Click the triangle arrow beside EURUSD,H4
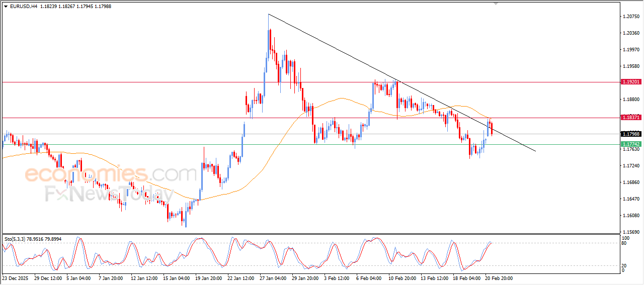This screenshot has height=285, width=644. click(x=6, y=6)
